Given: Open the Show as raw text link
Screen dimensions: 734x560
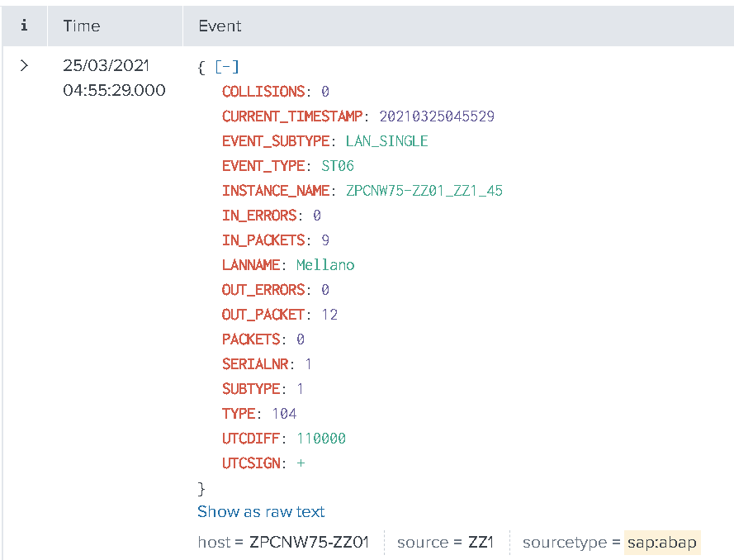Looking at the screenshot, I should [261, 512].
